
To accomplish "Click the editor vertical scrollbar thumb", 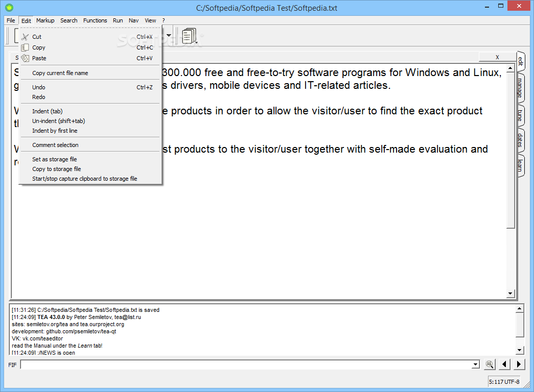I will click(x=510, y=151).
